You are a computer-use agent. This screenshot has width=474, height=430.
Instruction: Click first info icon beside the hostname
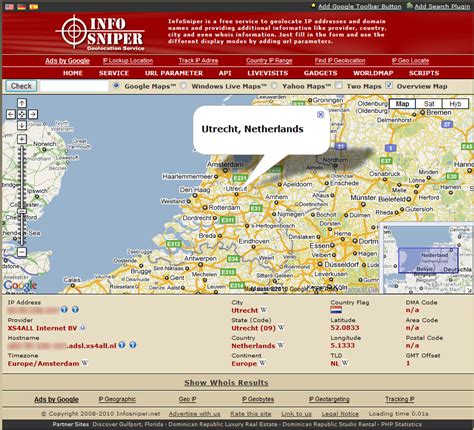point(122,345)
